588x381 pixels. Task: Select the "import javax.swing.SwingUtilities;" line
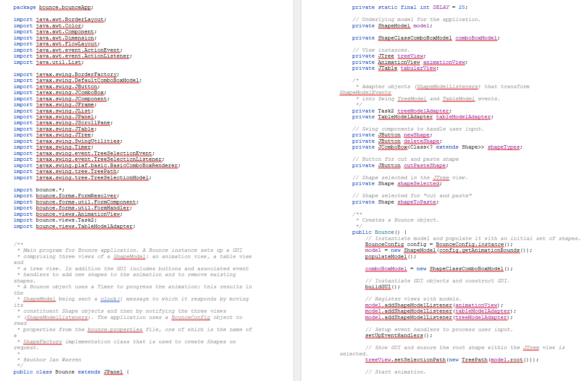point(68,141)
